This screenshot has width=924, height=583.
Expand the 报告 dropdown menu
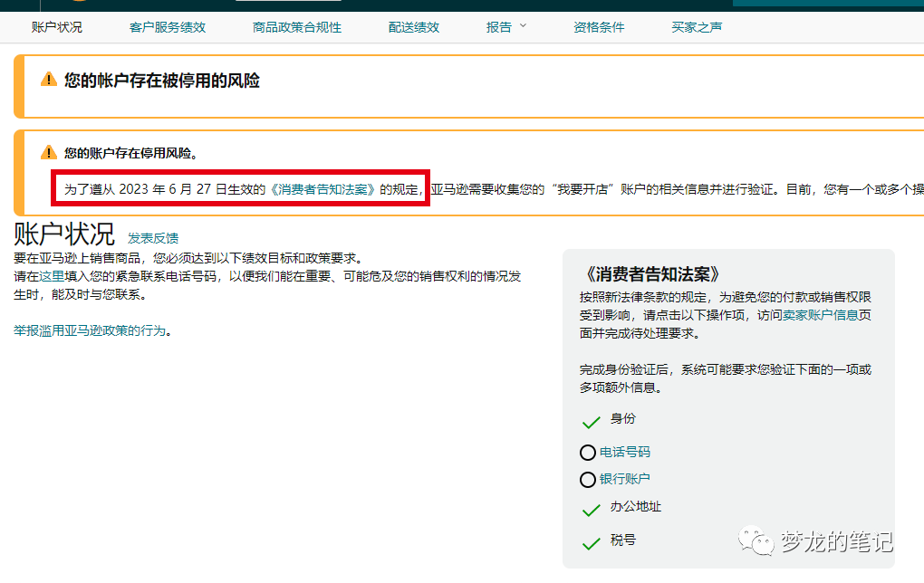500,26
